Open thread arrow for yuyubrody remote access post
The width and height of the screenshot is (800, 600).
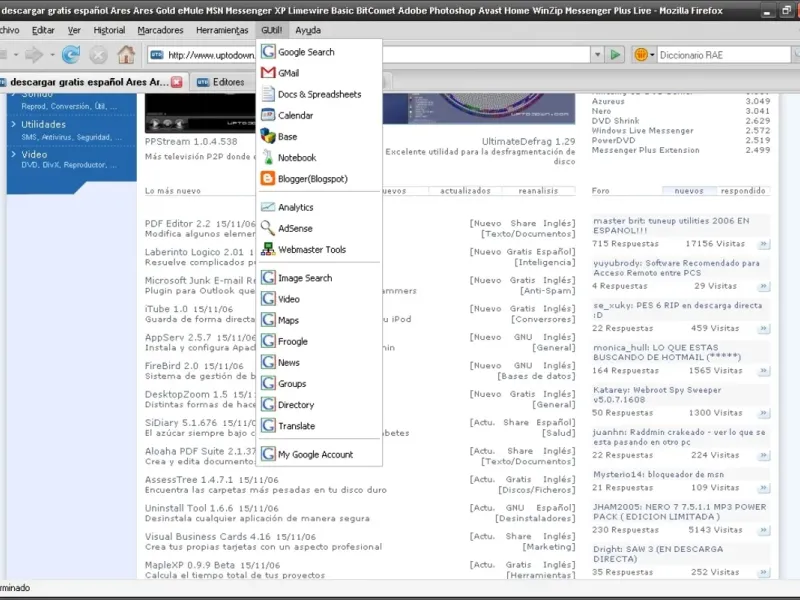763,286
